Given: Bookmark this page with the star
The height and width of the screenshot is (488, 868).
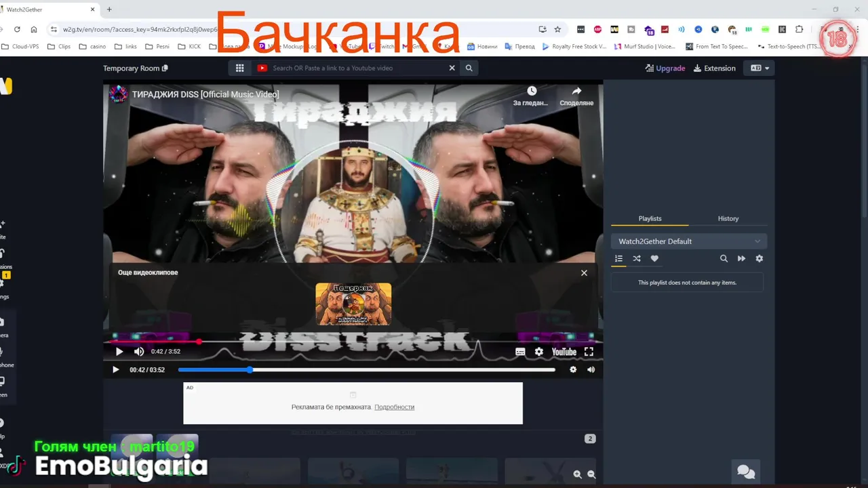Looking at the screenshot, I should point(557,29).
